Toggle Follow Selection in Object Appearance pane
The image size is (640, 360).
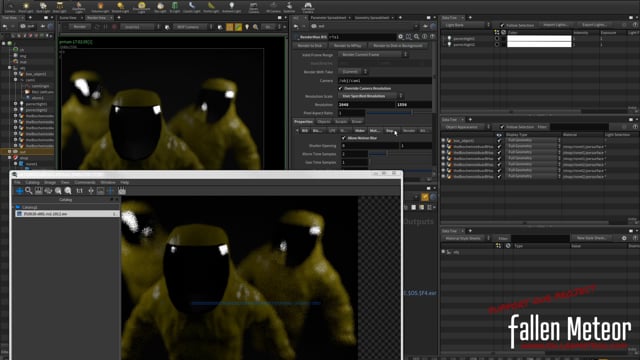tap(502, 127)
